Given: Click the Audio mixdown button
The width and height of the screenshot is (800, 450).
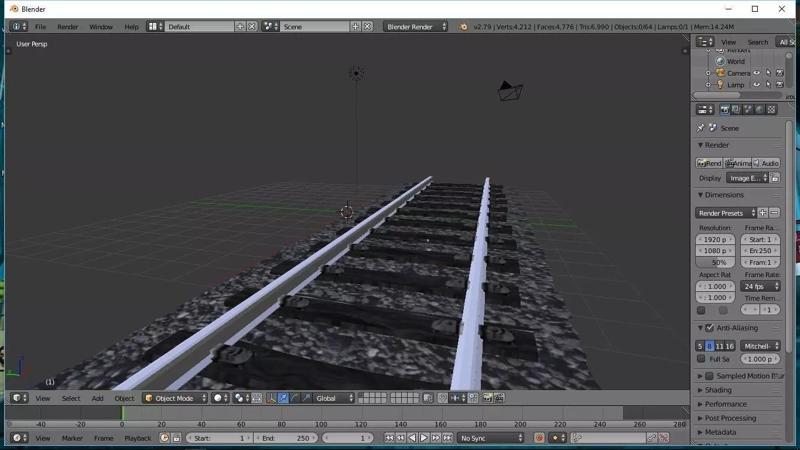Looking at the screenshot, I should [x=767, y=163].
